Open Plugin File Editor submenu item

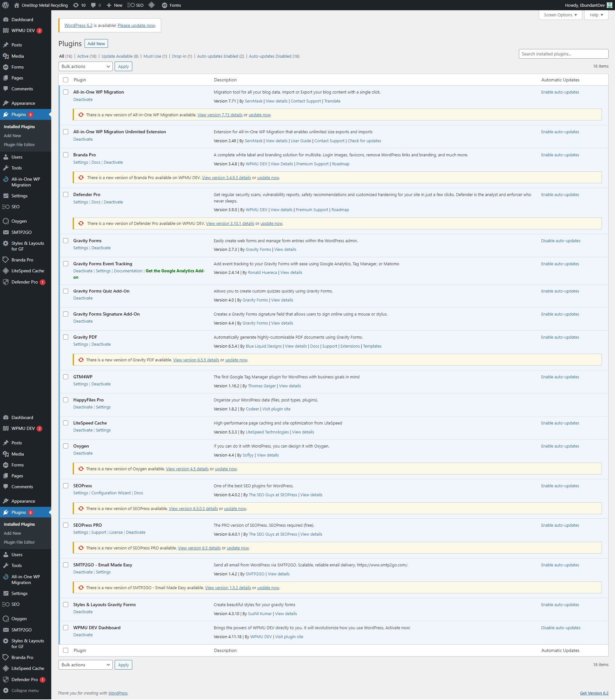[19, 144]
